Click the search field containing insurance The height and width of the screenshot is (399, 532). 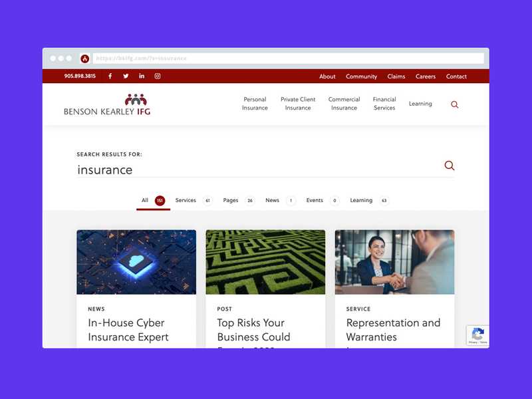[x=259, y=170]
